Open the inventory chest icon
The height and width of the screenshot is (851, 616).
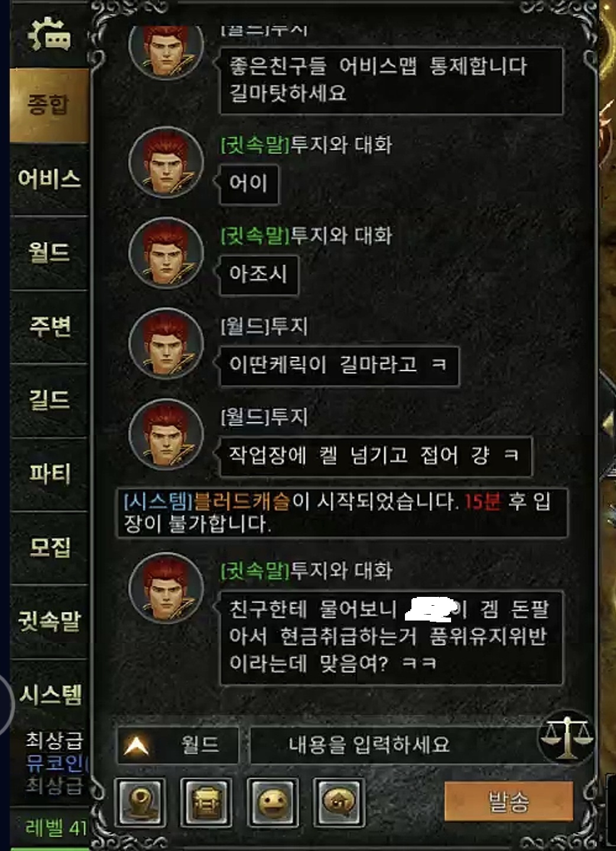coord(206,802)
